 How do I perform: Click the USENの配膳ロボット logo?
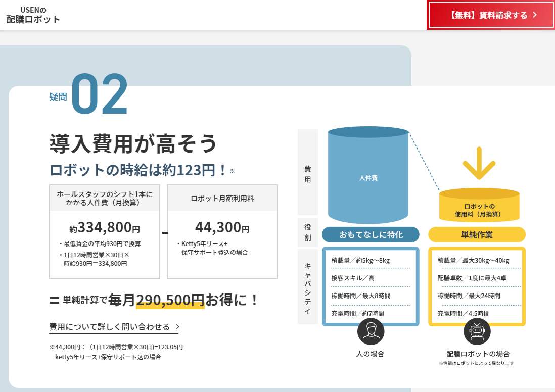click(x=32, y=14)
